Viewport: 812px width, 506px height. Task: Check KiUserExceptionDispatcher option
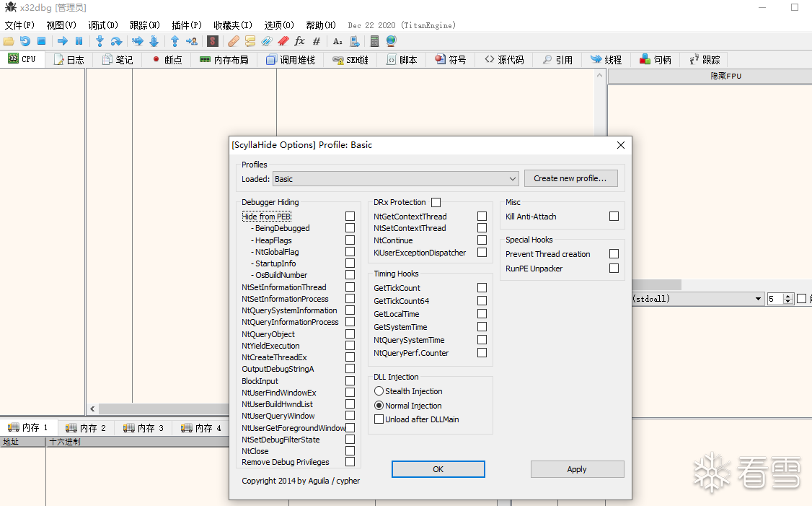tap(482, 253)
